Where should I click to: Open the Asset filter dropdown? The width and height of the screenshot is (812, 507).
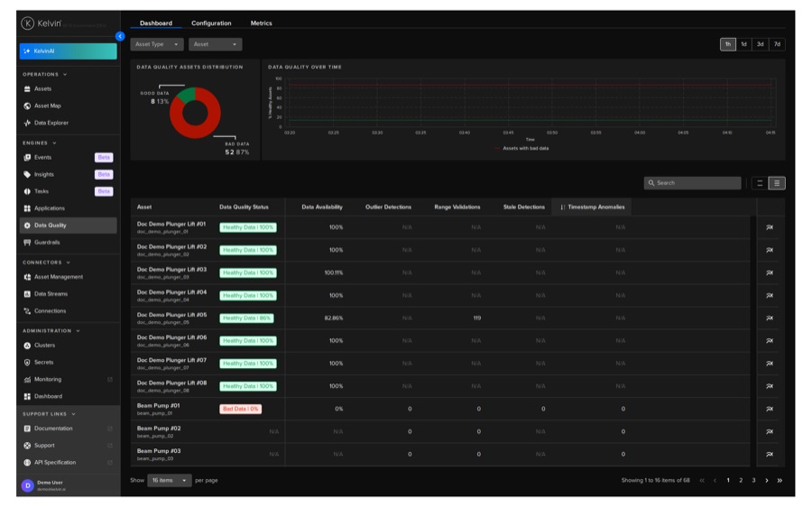215,44
